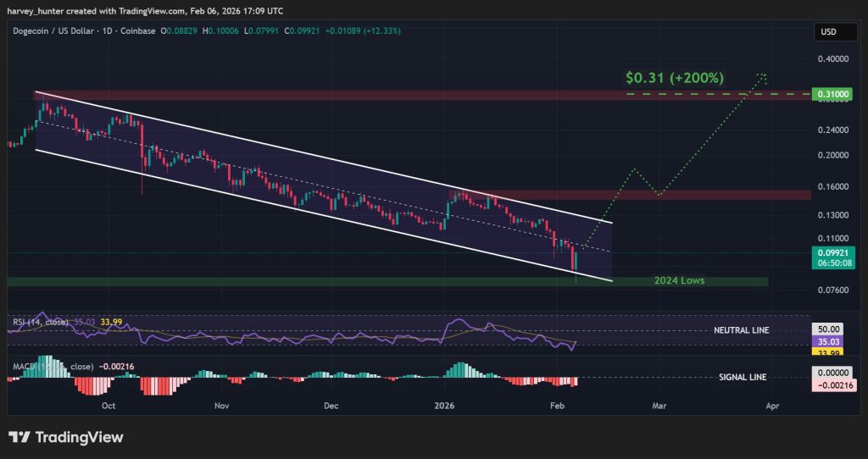
Task: Click the purple RSI 35.03 axis tag
Action: 828,340
